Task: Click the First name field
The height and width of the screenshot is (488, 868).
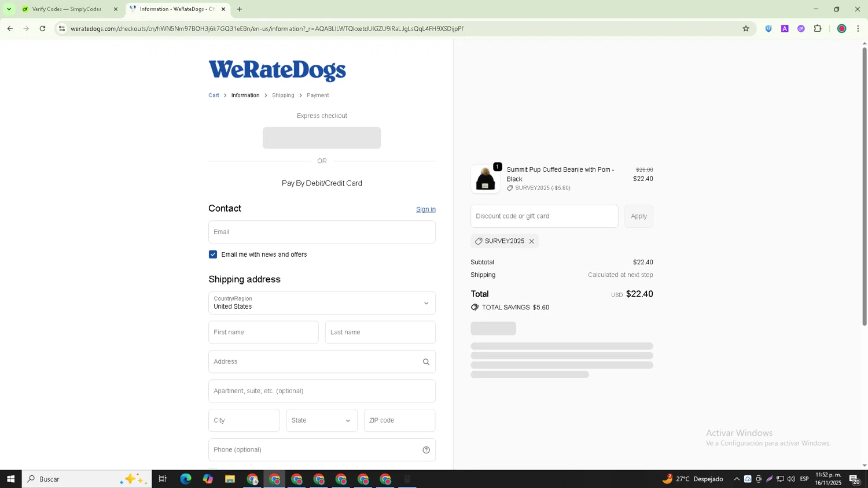Action: click(x=263, y=332)
